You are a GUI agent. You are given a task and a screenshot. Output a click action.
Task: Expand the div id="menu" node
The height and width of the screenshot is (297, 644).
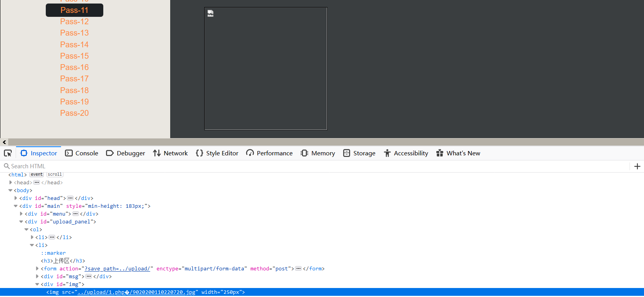(x=21, y=214)
